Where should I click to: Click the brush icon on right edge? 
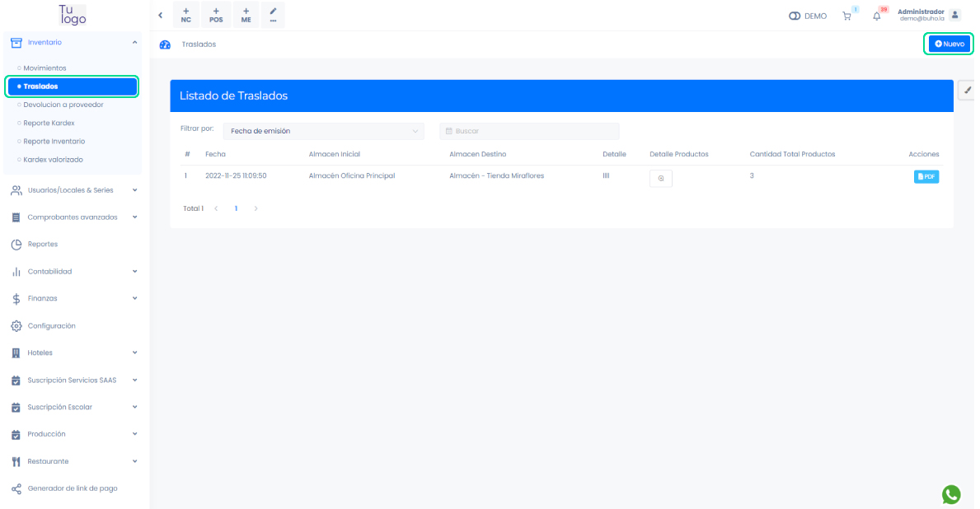pyautogui.click(x=968, y=91)
